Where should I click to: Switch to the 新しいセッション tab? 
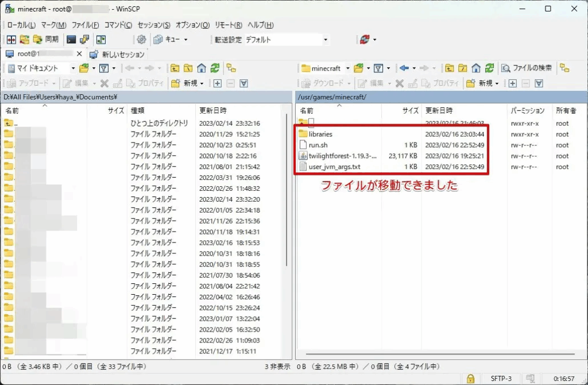point(117,54)
